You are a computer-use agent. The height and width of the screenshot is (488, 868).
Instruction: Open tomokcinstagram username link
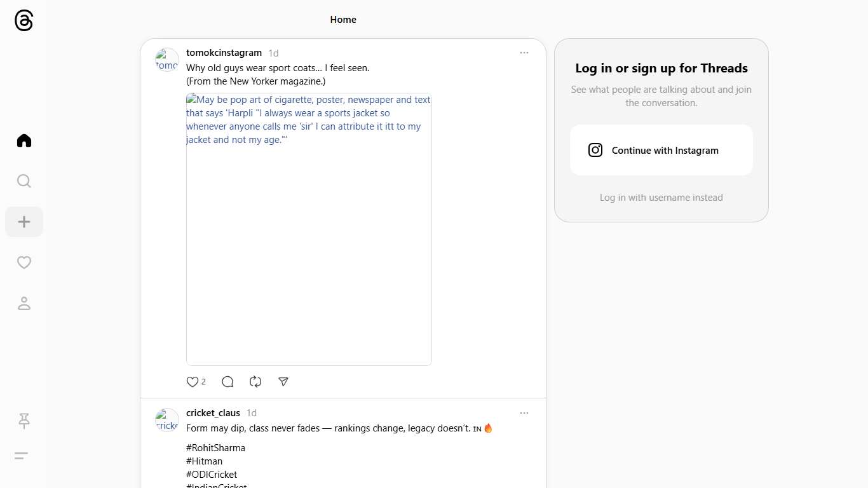[x=224, y=53]
